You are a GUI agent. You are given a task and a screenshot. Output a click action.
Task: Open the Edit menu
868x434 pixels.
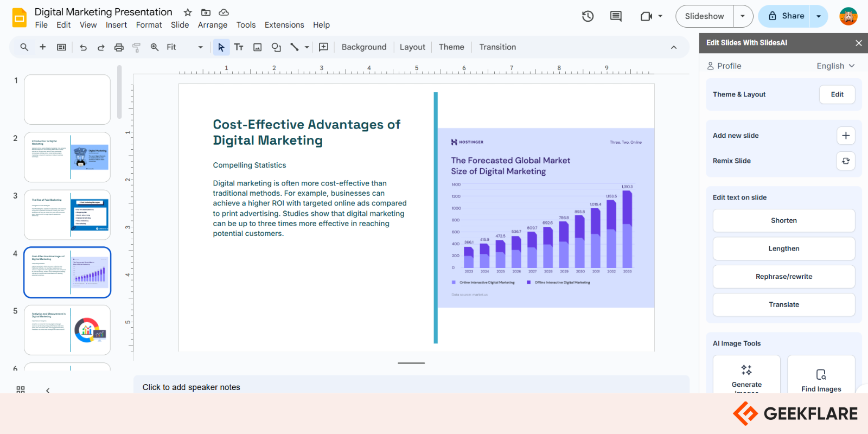63,25
